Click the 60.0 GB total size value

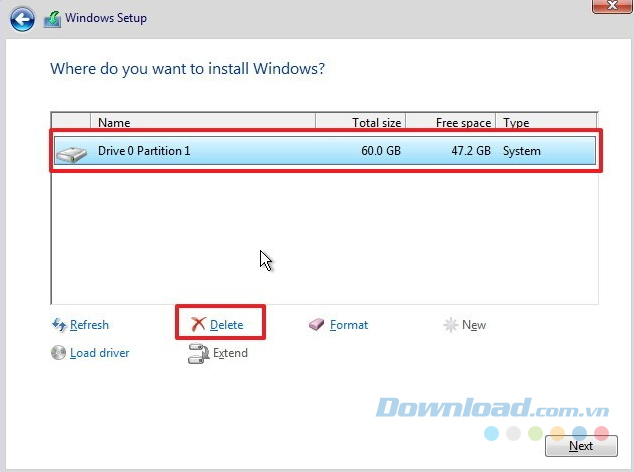coord(381,151)
